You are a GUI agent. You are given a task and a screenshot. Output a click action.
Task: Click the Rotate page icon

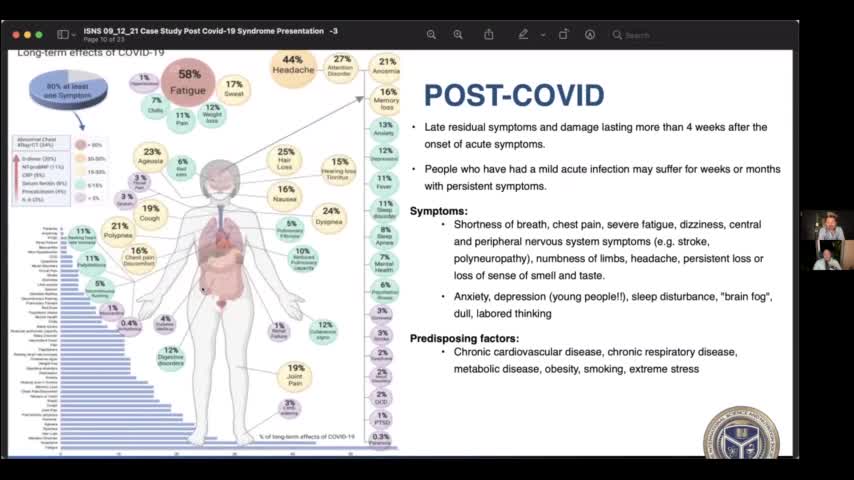click(563, 34)
